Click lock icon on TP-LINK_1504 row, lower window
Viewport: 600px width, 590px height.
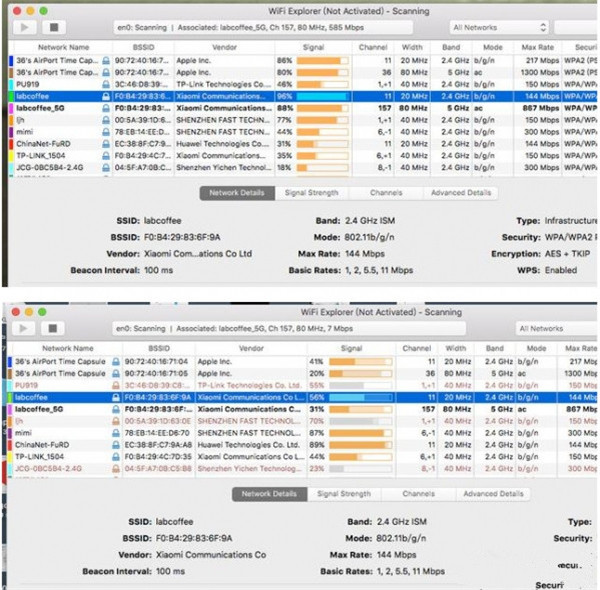click(116, 457)
